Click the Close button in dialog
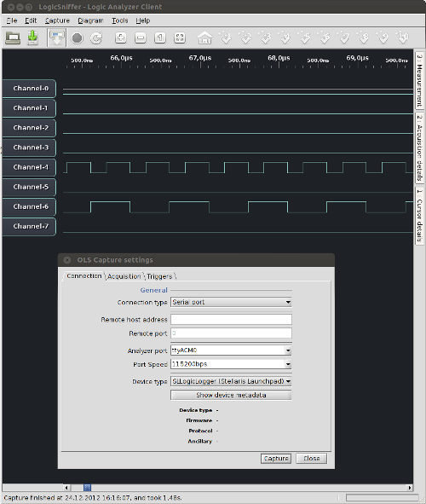426x504 pixels. tap(311, 458)
